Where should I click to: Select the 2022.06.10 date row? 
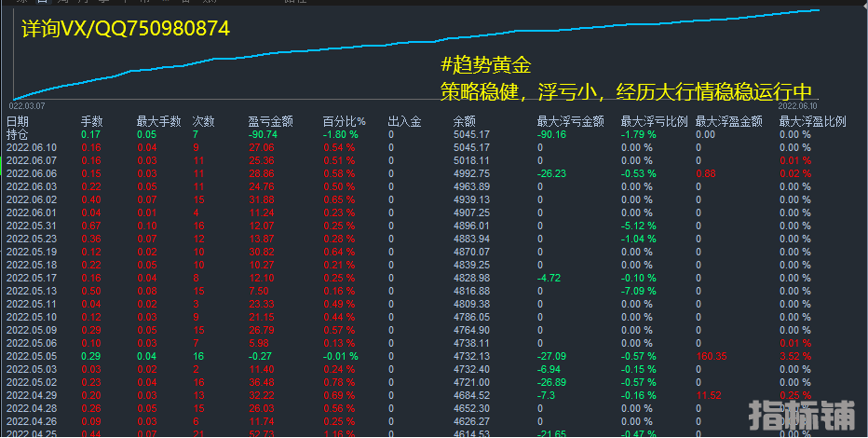(32, 147)
